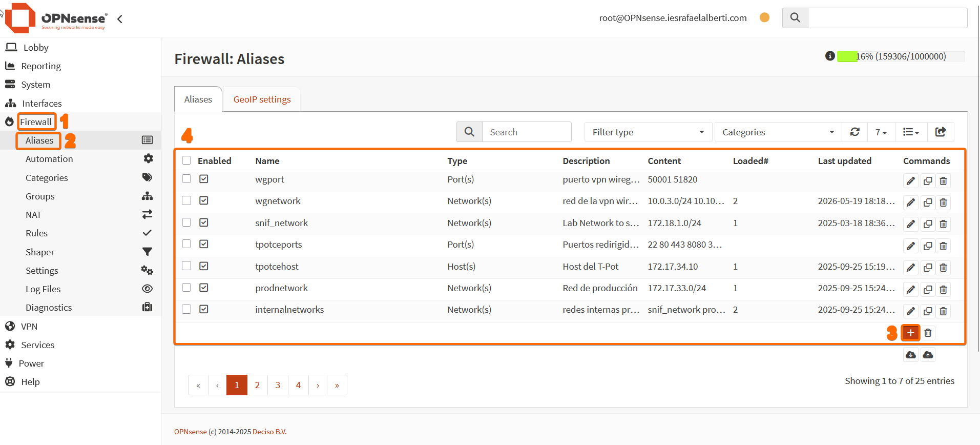Click the top global search magnifier icon
The height and width of the screenshot is (445, 980).
(x=795, y=17)
